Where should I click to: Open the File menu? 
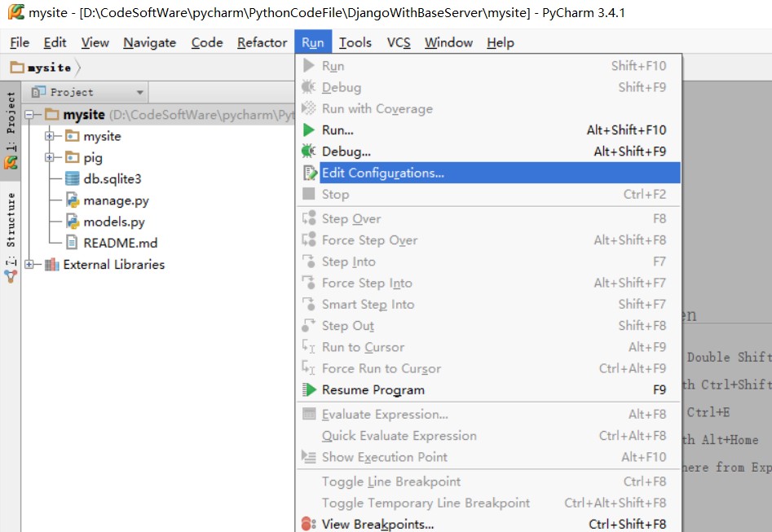coord(20,43)
